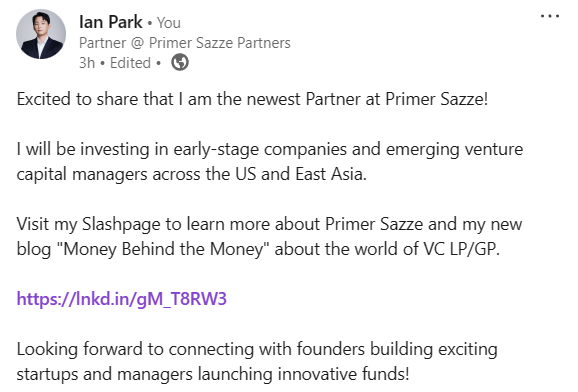Open Ian Park's profile photo

coord(41,34)
